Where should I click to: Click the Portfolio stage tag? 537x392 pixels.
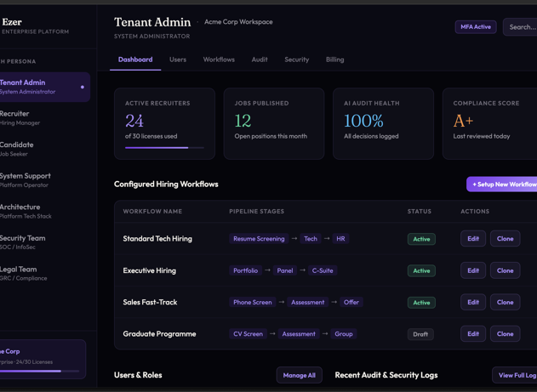click(246, 270)
